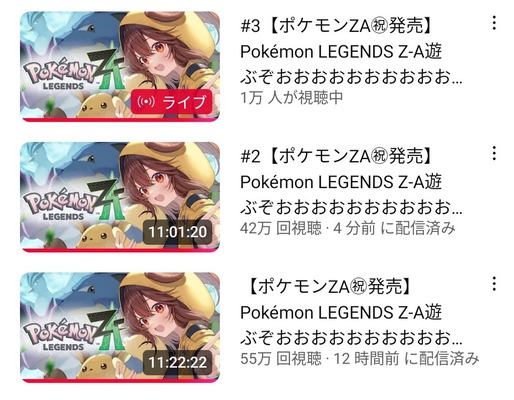The height and width of the screenshot is (400, 514).
Task: Open the #3 live stream thumbnail
Action: (x=120, y=67)
